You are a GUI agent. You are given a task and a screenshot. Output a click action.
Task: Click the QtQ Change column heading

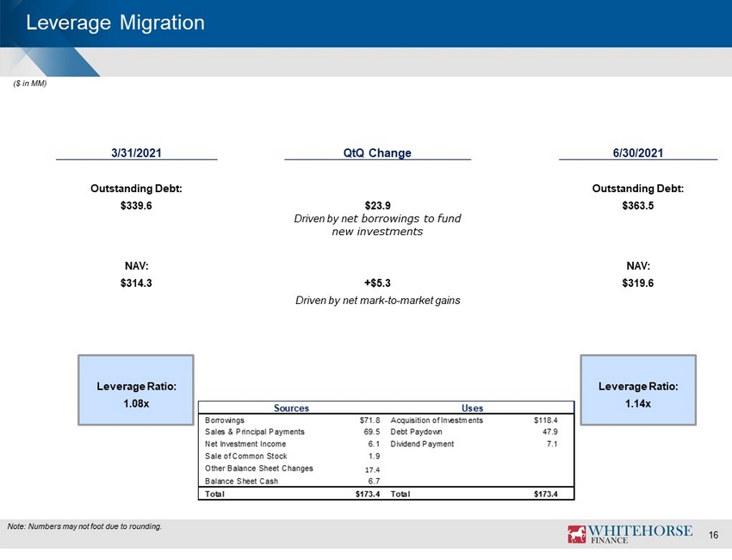(x=377, y=152)
